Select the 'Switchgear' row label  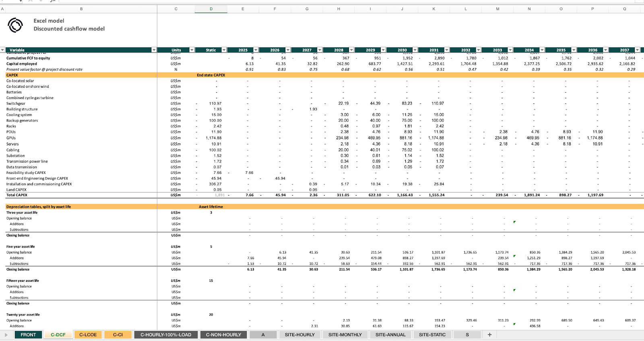coord(16,103)
